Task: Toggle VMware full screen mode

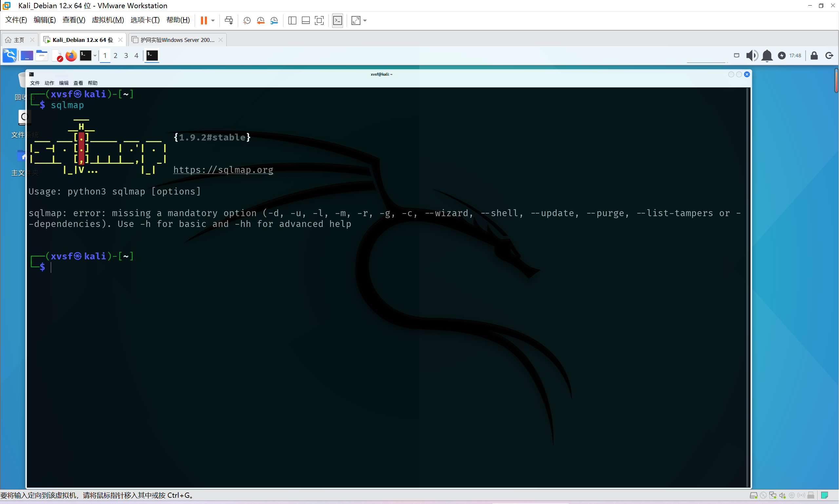Action: coord(319,20)
